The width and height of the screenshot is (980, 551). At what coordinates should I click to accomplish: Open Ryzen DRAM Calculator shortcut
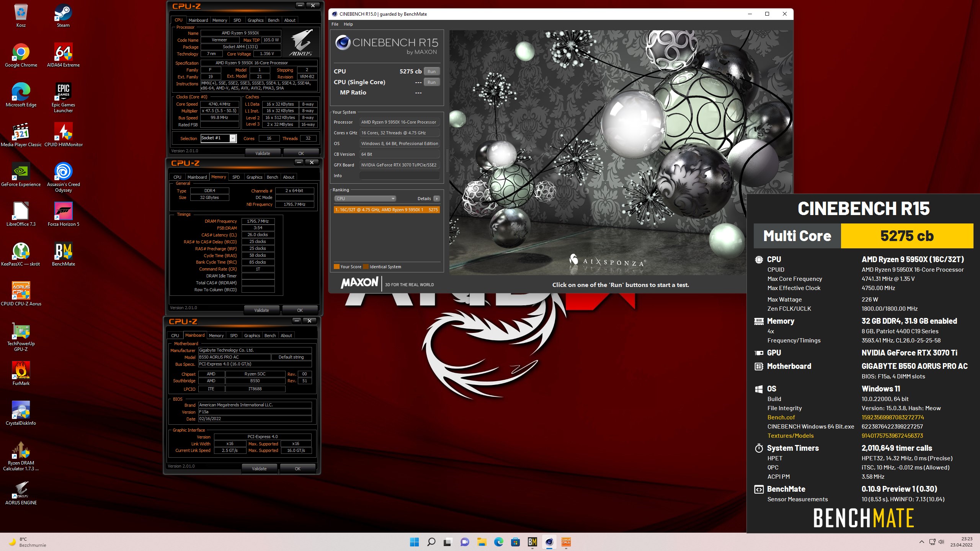(21, 456)
